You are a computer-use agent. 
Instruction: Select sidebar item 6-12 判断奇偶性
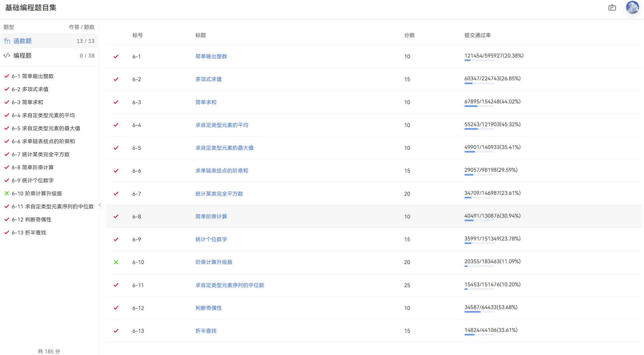[32, 220]
